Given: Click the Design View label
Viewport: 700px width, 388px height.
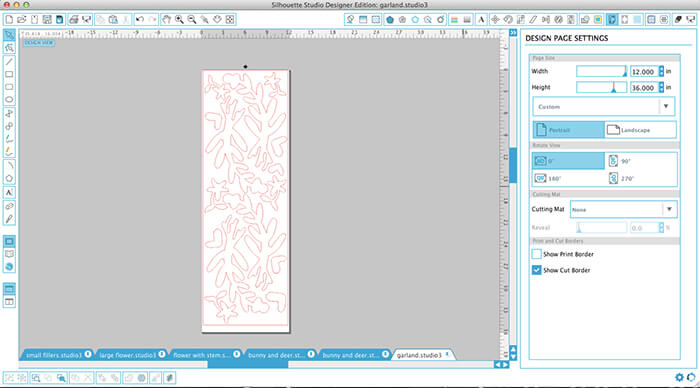Looking at the screenshot, I should click(39, 43).
